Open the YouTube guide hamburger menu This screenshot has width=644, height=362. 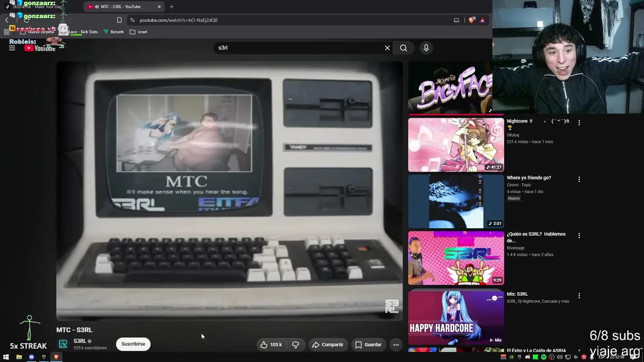click(12, 48)
